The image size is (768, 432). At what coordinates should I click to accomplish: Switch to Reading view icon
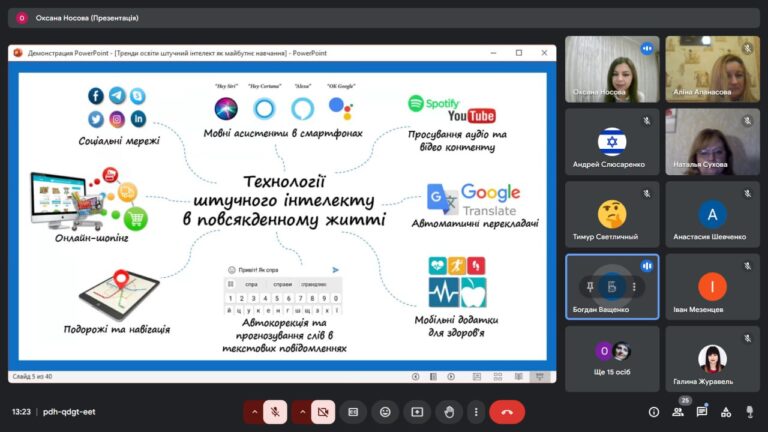[519, 377]
